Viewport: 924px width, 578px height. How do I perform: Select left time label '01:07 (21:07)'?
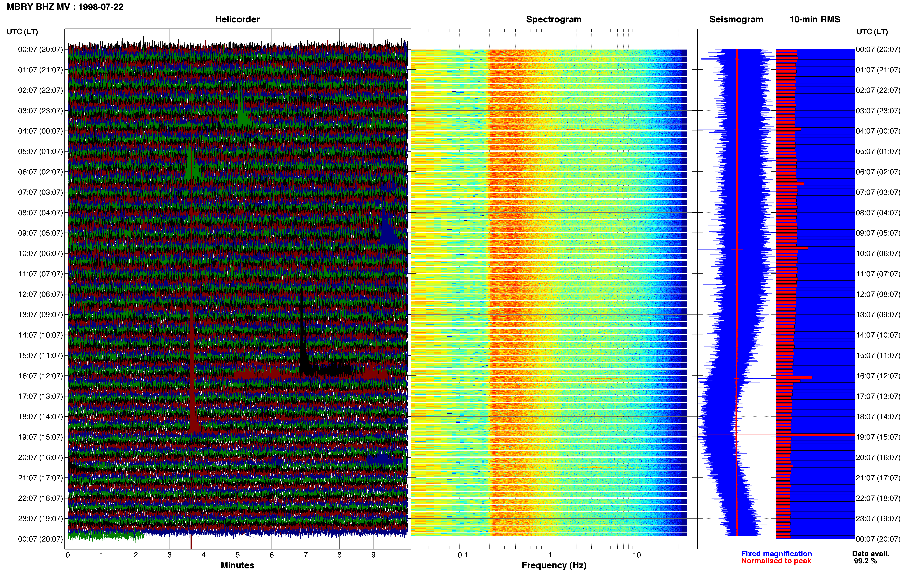[41, 70]
